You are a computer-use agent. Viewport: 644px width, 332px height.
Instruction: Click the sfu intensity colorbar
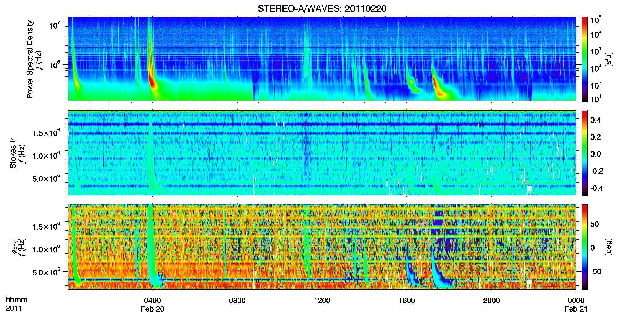tap(585, 59)
